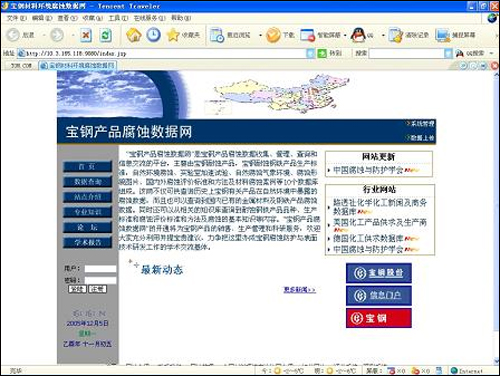The width and height of the screenshot is (500, 376).
Task: Refresh the page with the green icon
Action: click(x=106, y=35)
